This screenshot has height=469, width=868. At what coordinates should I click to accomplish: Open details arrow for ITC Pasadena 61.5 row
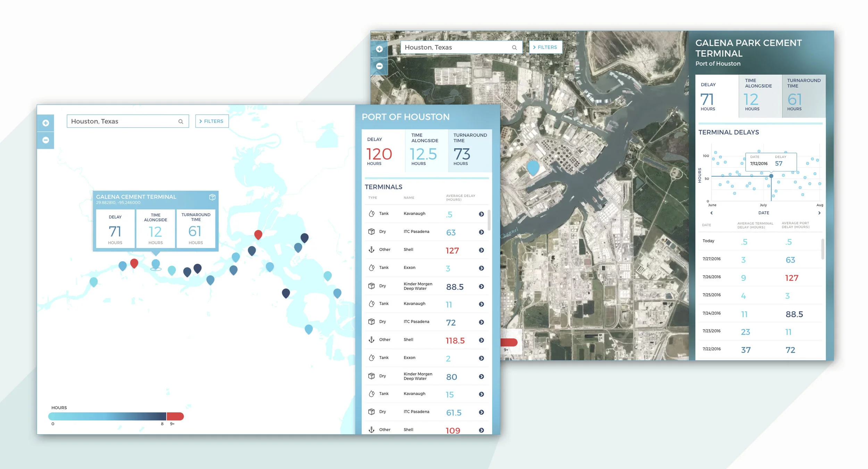click(x=481, y=412)
